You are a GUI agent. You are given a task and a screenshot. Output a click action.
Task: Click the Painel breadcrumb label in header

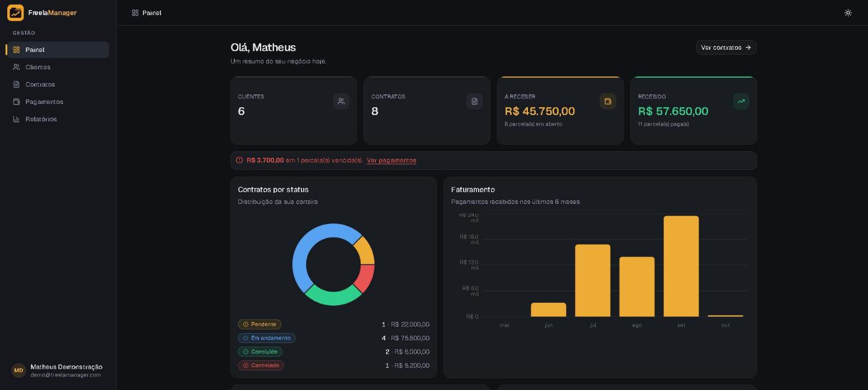[x=152, y=13]
